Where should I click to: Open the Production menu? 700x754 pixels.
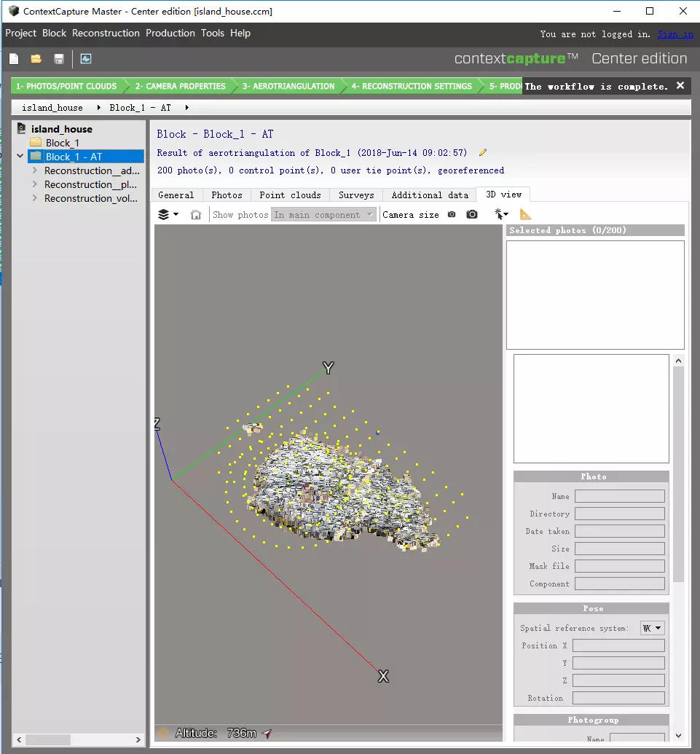coord(170,34)
